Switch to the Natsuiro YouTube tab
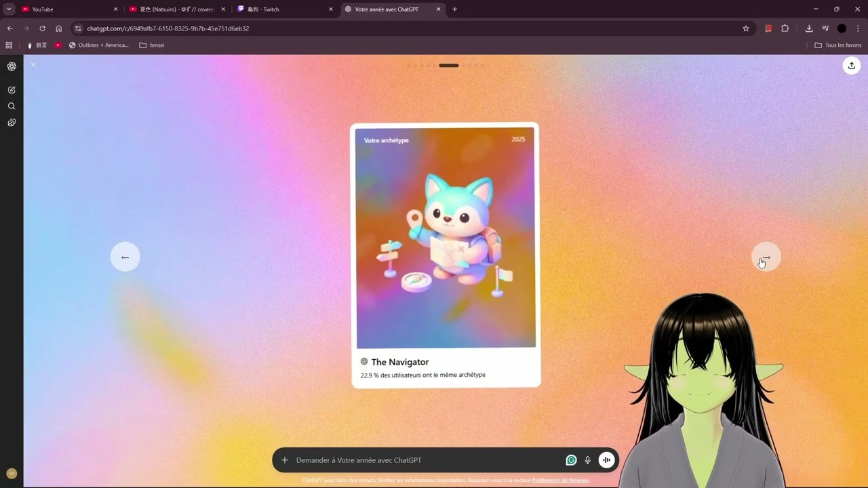Image resolution: width=868 pixels, height=488 pixels. (175, 9)
